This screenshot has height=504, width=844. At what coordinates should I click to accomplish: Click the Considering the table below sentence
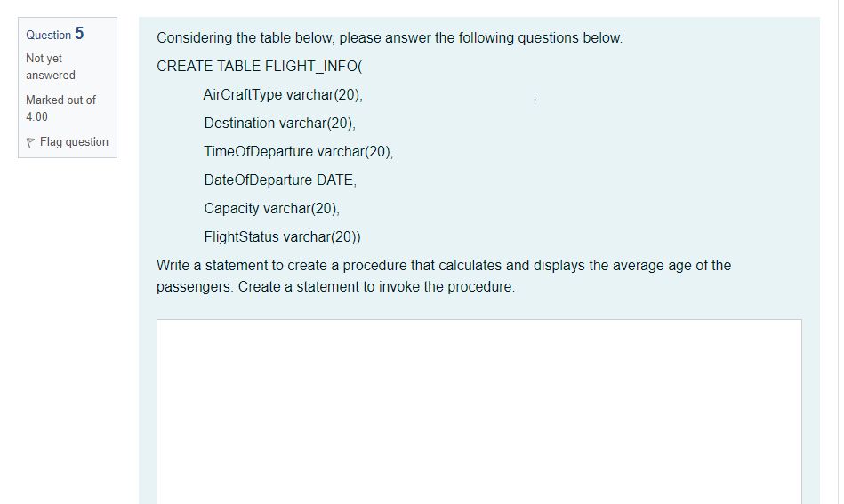pos(390,38)
